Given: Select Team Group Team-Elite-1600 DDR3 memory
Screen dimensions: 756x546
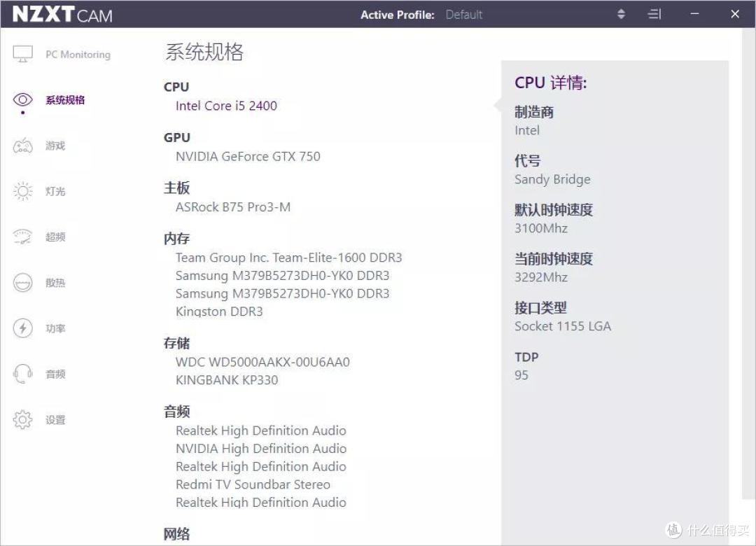Looking at the screenshot, I should point(289,258).
